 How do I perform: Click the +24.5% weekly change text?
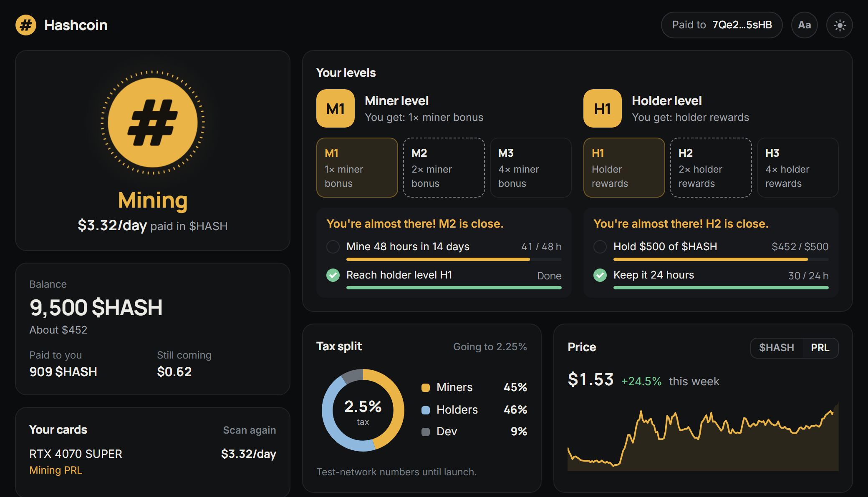point(641,381)
